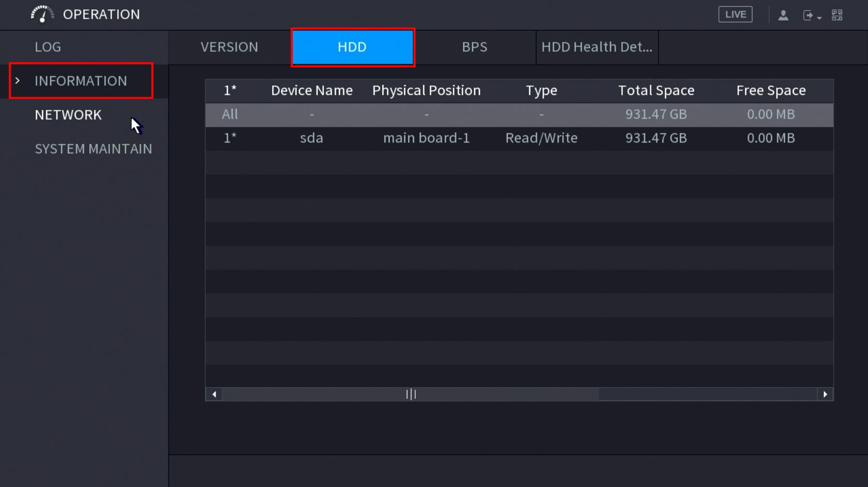This screenshot has height=487, width=868.
Task: Expand the INFORMATION chevron arrow
Action: click(x=18, y=81)
